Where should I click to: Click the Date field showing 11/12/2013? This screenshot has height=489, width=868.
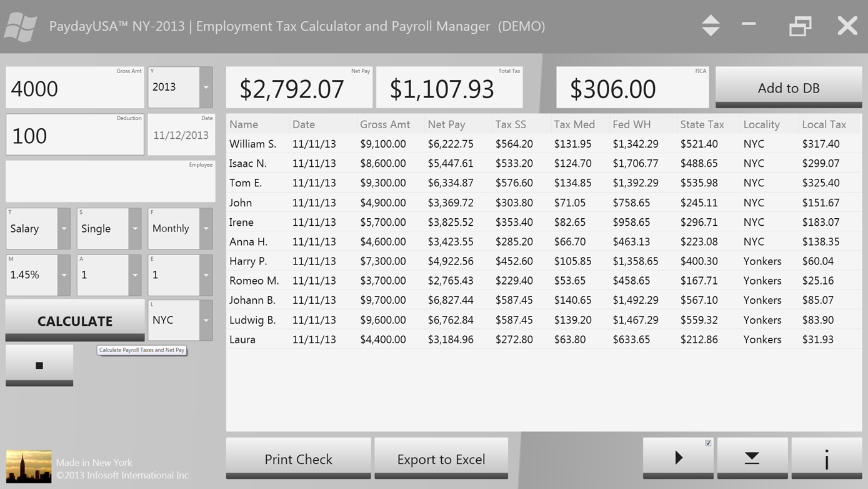pyautogui.click(x=181, y=134)
